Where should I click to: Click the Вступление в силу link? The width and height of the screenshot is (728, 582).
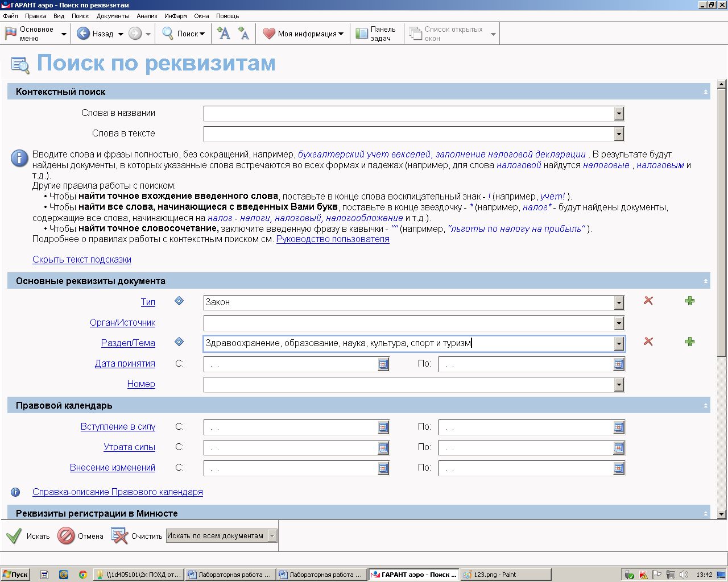pos(118,427)
